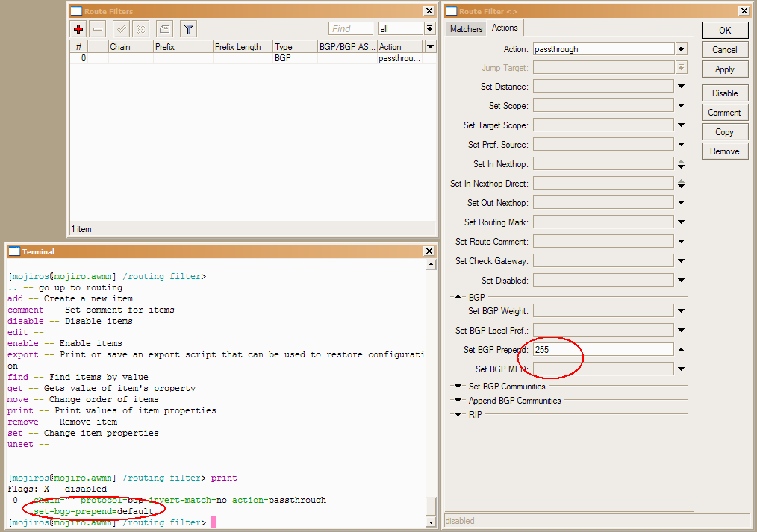The image size is (757, 532).
Task: Expand the Append BGP Communities section
Action: [458, 401]
